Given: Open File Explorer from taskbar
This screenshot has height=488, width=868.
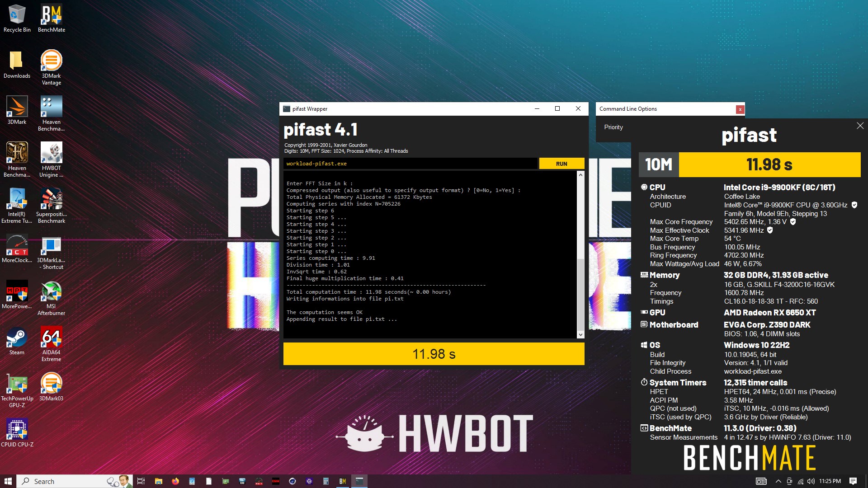Looking at the screenshot, I should 158,481.
